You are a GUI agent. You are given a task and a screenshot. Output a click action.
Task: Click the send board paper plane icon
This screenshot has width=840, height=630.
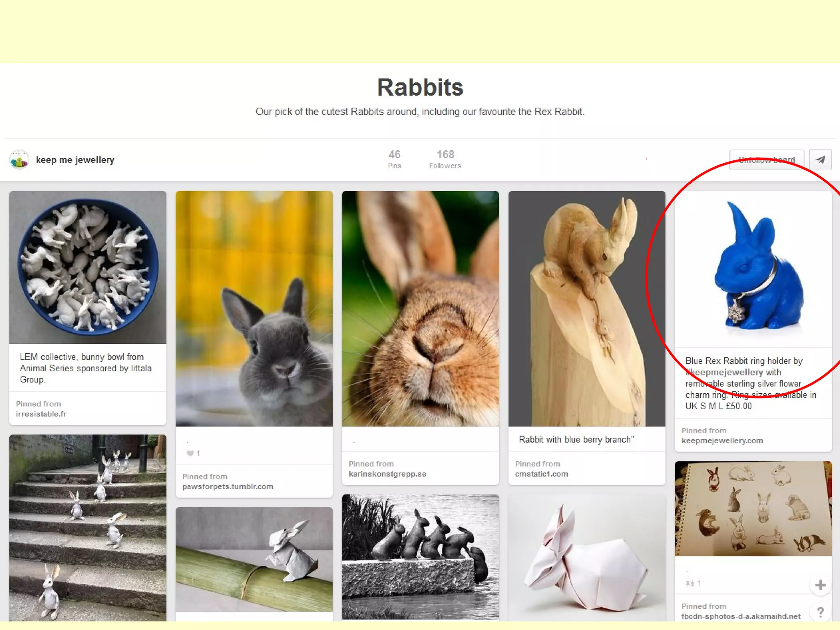(x=820, y=160)
